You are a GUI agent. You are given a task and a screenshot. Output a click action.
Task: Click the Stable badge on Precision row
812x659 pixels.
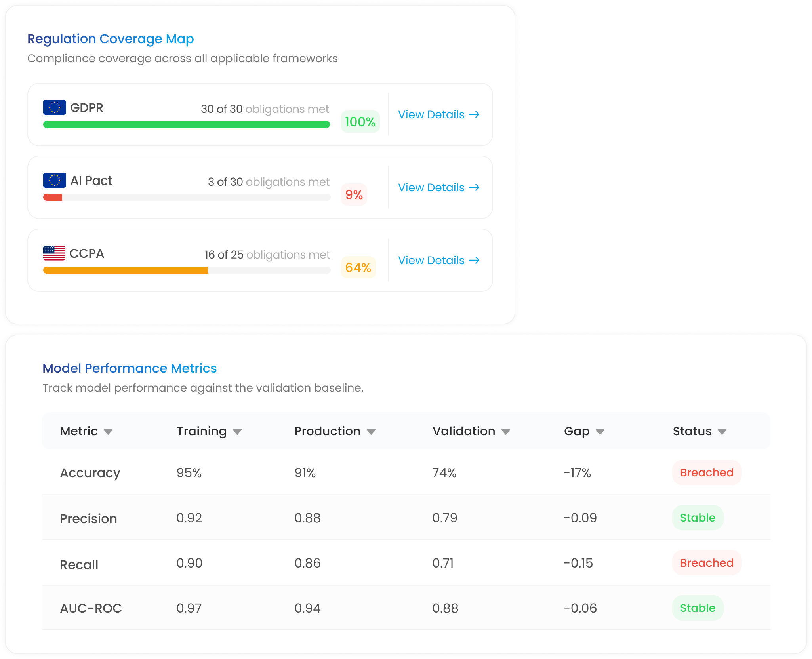click(x=698, y=518)
